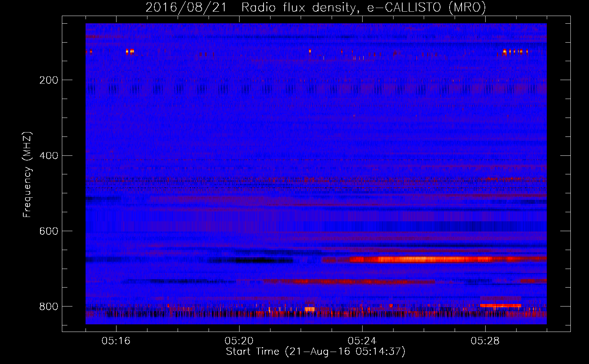Click the 05:28 time tick label
The image size is (589, 364).
click(485, 341)
